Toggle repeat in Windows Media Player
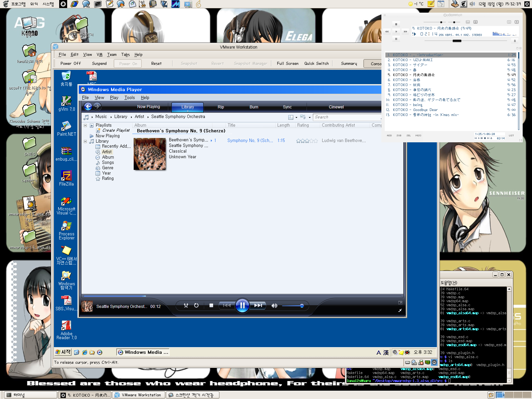The image size is (532, 399). point(196,305)
